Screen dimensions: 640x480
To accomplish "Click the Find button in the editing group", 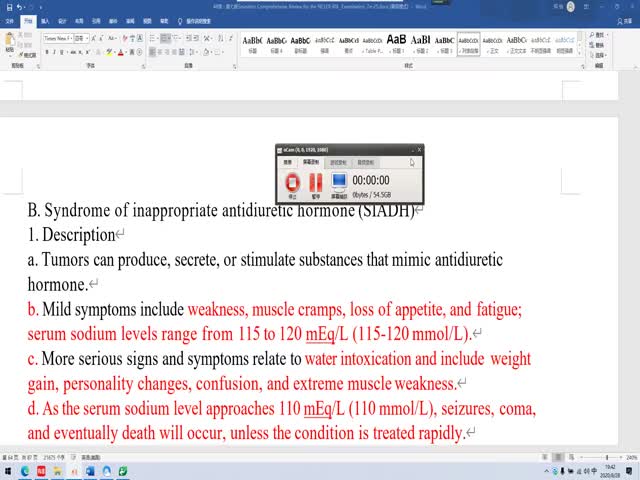I will click(x=599, y=35).
